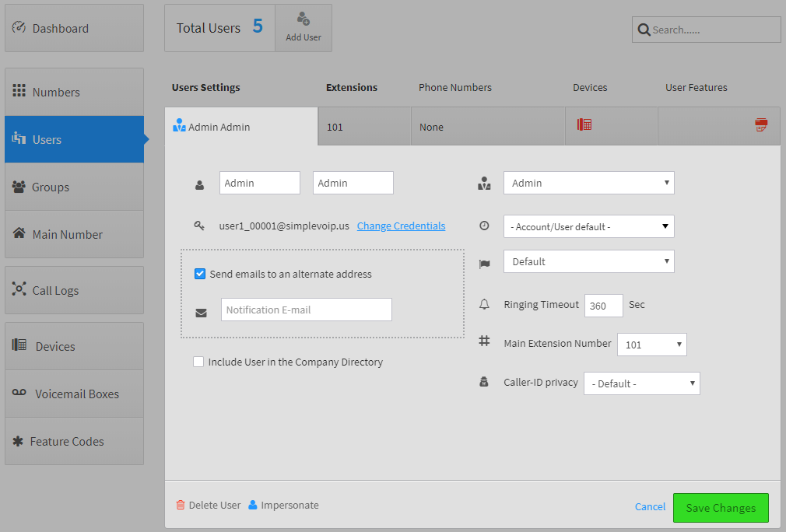Image resolution: width=786 pixels, height=532 pixels.
Task: Open Call Logs section
Action: (74, 290)
